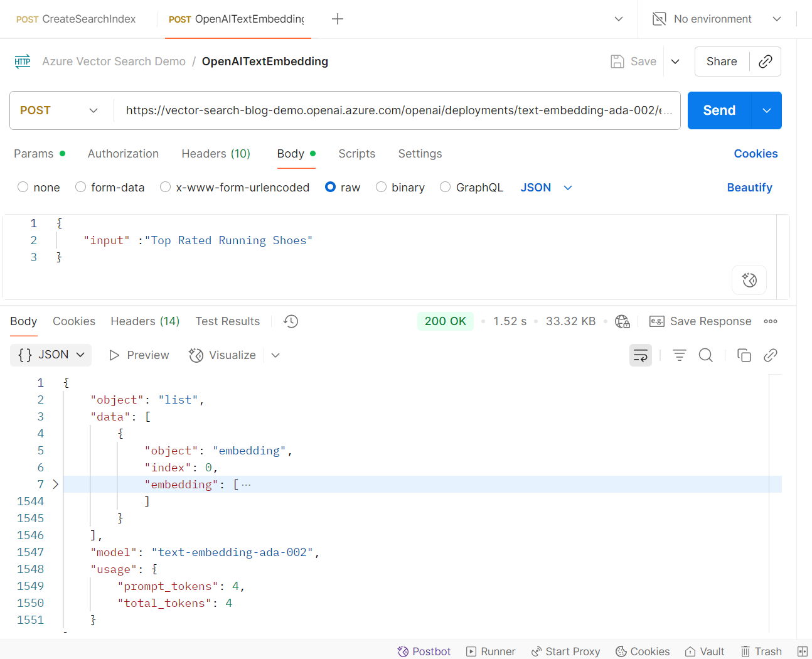812x659 pixels.
Task: Select the raw body type
Action: click(330, 187)
